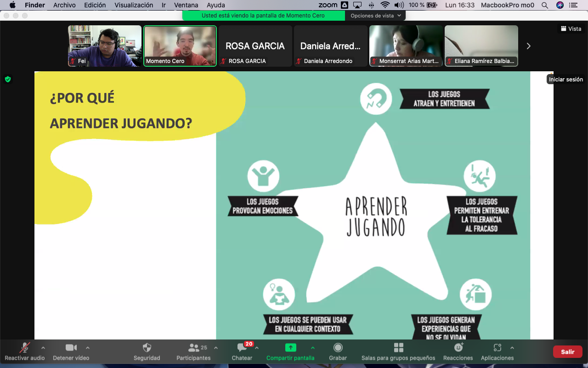
Task: Click the battery 100 % indicator
Action: 423,5
